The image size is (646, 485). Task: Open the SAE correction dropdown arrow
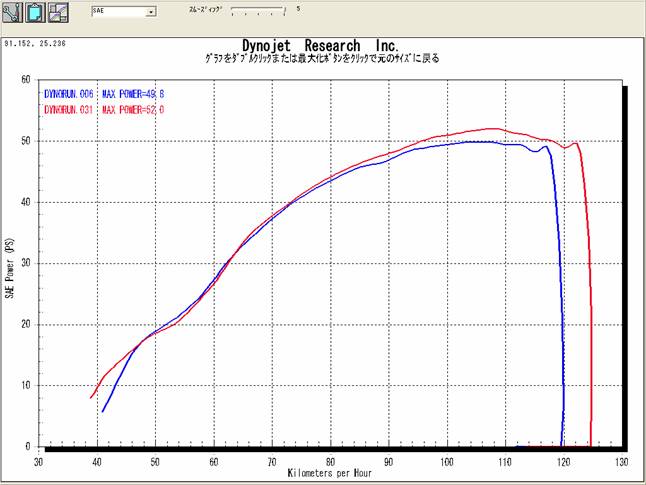(150, 13)
